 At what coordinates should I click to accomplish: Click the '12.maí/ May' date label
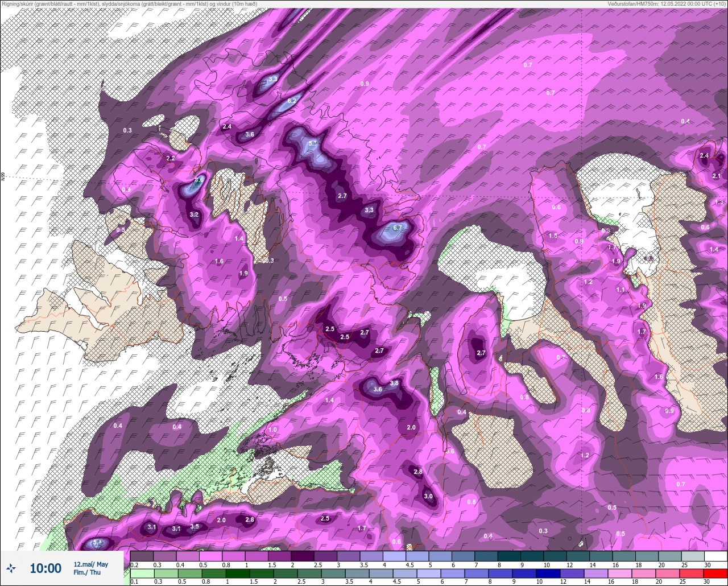(x=90, y=564)
